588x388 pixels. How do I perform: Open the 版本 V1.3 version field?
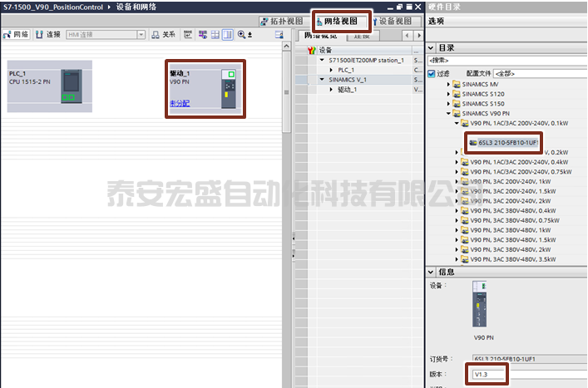529,374
